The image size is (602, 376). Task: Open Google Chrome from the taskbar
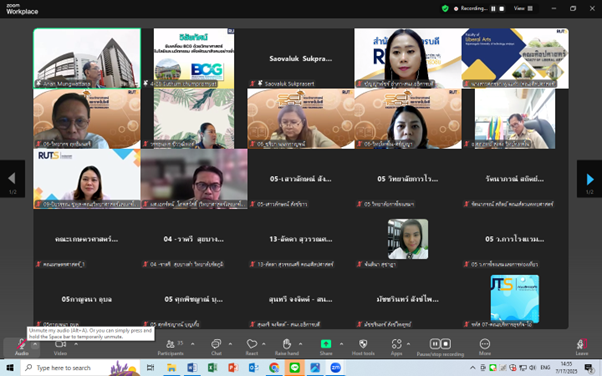pos(274,368)
